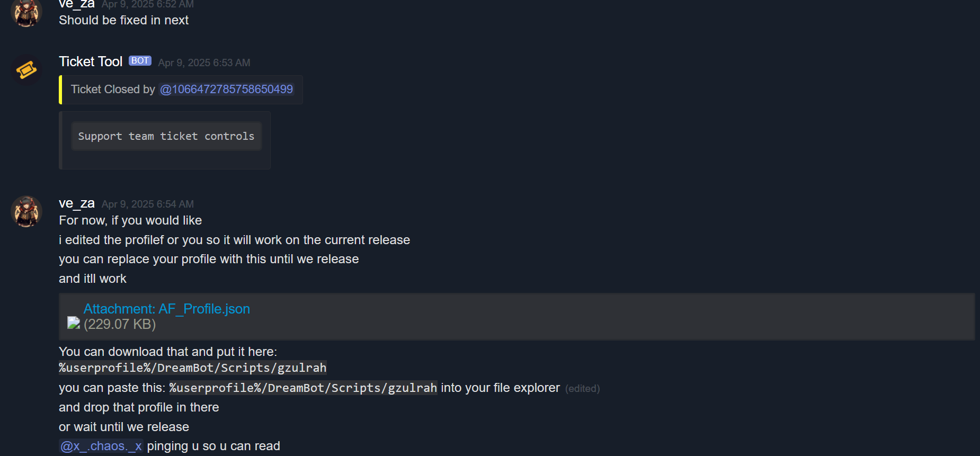Click the (229.07 KB) file size text

point(120,324)
